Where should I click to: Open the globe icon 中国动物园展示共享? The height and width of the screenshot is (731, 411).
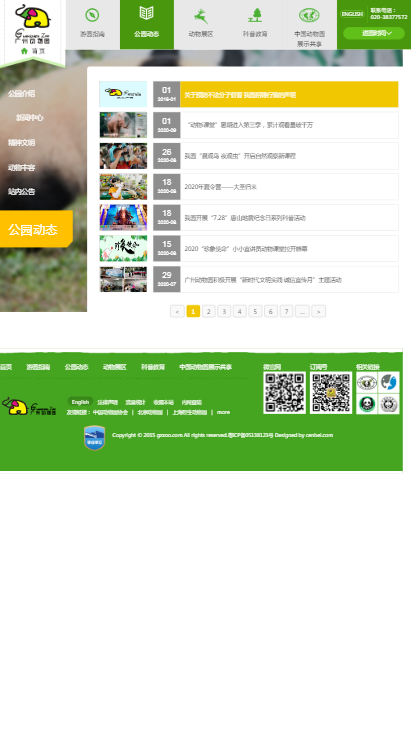[x=309, y=24]
